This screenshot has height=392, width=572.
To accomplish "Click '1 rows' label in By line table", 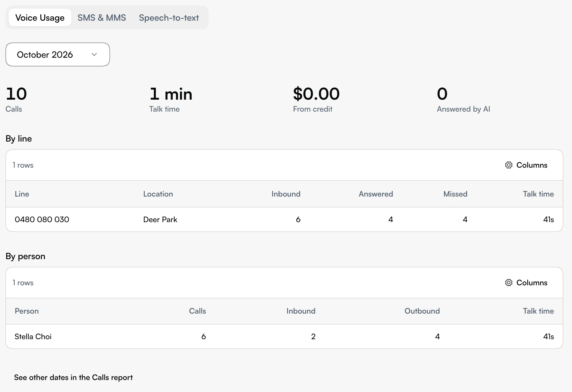I will click(23, 165).
